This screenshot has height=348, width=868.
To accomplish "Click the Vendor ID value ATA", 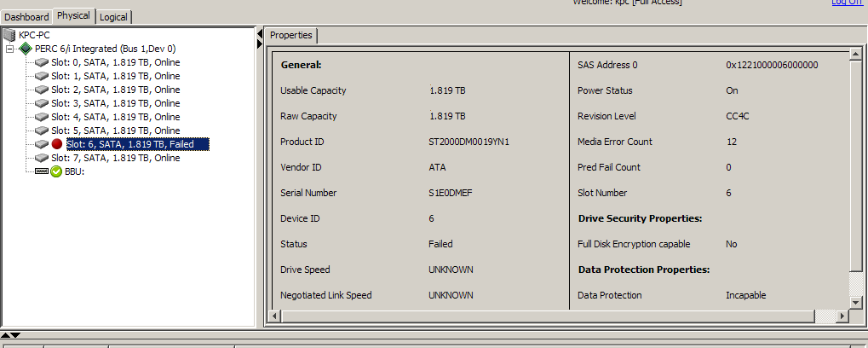I will coord(437,167).
